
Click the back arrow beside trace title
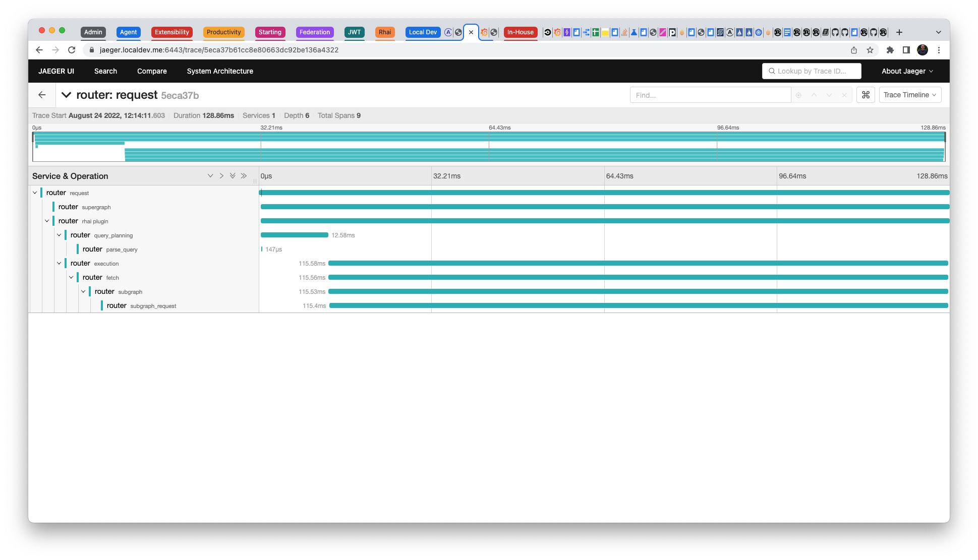(x=42, y=95)
